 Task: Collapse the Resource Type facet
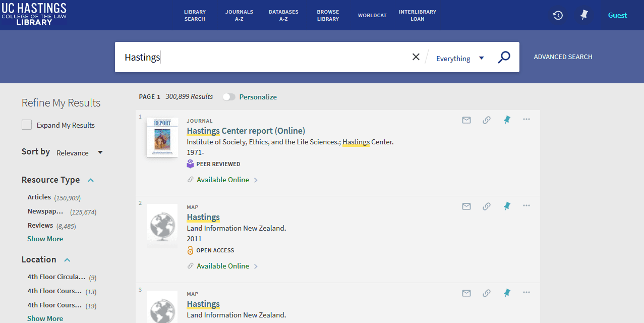tap(91, 180)
